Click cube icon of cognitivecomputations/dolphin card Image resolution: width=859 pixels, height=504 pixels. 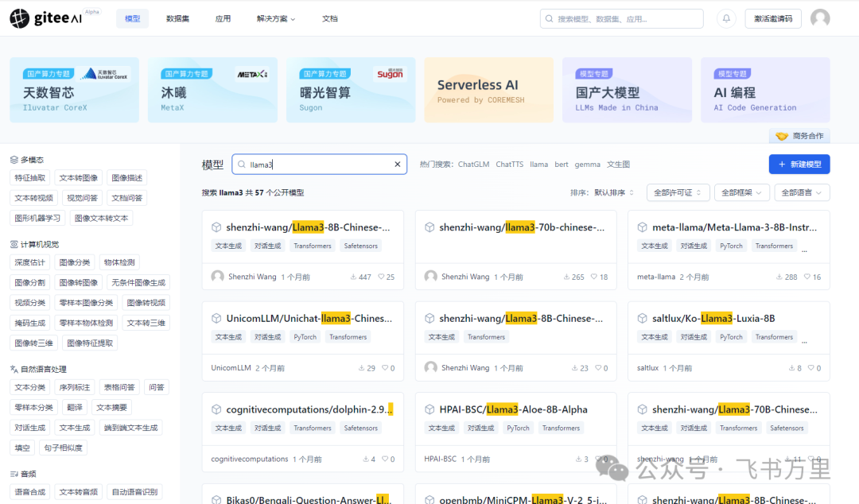coord(216,409)
